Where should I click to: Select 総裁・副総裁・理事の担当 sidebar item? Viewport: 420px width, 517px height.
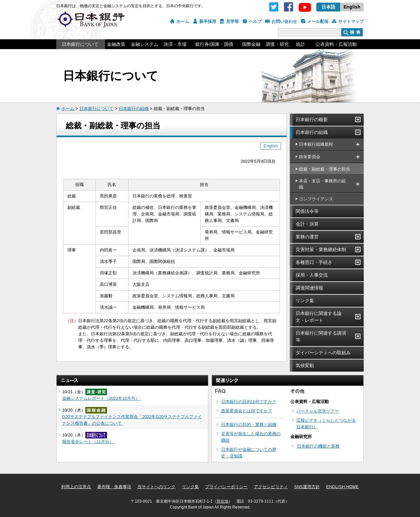click(x=327, y=169)
